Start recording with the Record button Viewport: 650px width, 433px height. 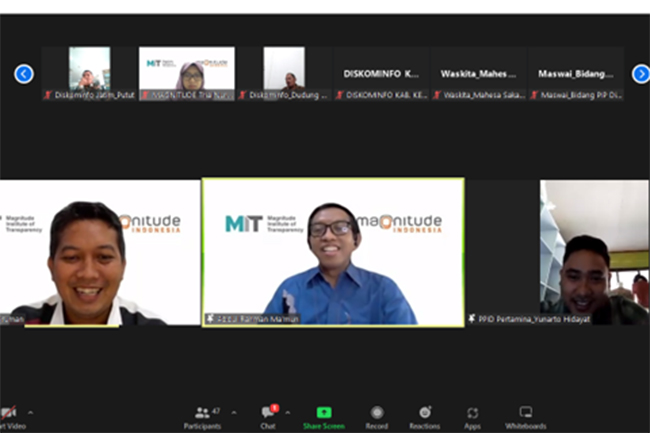(x=377, y=416)
